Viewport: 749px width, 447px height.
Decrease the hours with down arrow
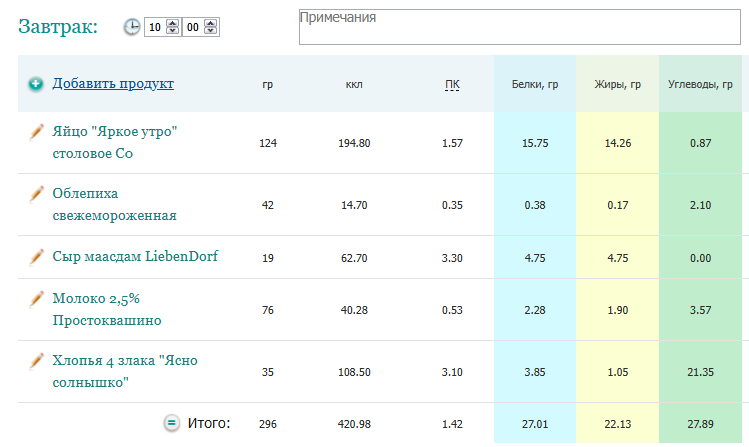click(172, 31)
